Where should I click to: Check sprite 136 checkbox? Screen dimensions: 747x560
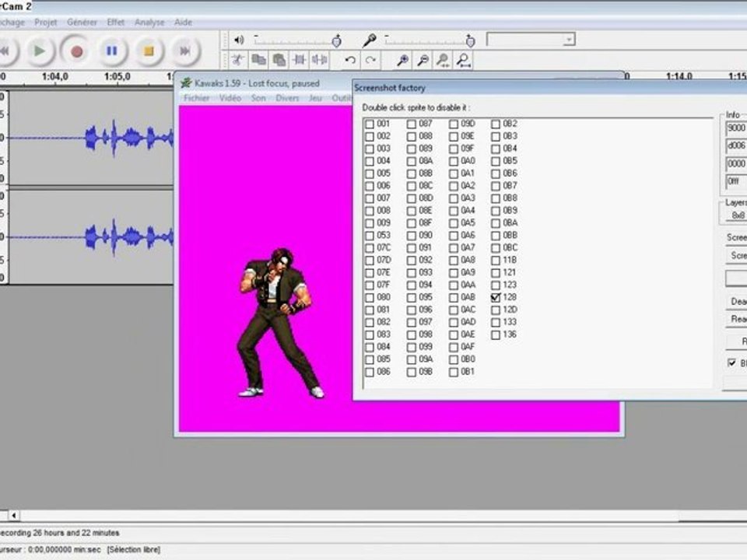pyautogui.click(x=496, y=334)
